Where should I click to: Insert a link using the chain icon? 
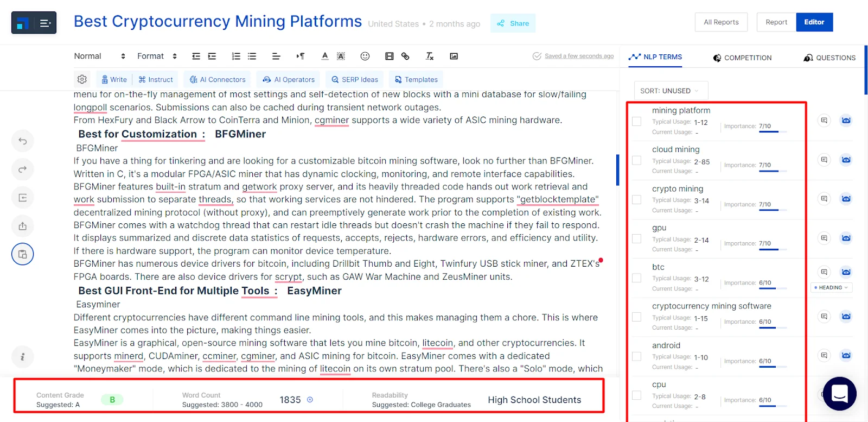(x=405, y=56)
